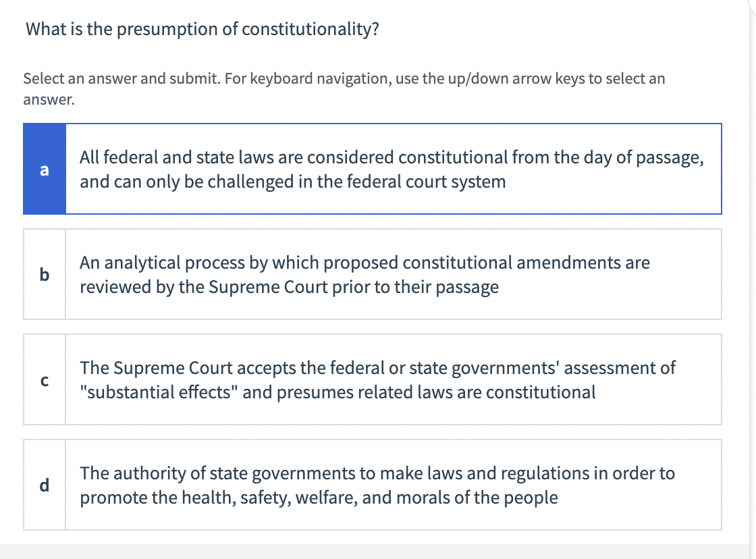Click the 'd' label box
Screen dimensions: 756x559
click(45, 485)
